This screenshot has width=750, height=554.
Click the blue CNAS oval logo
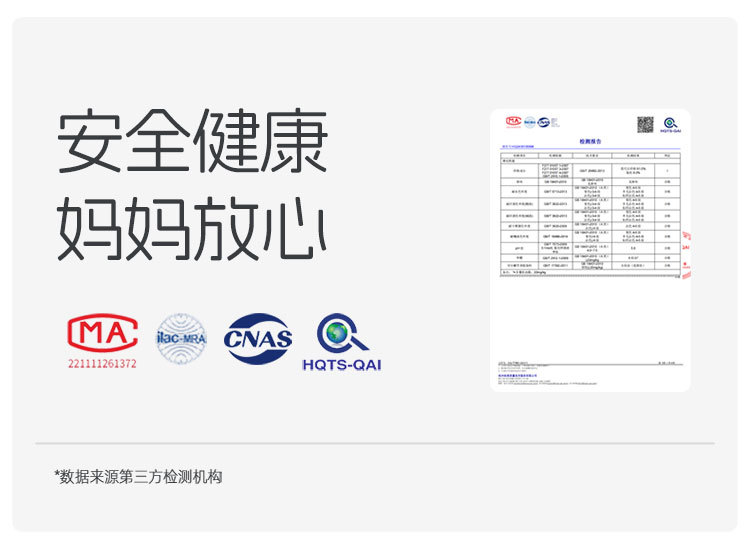pos(258,339)
